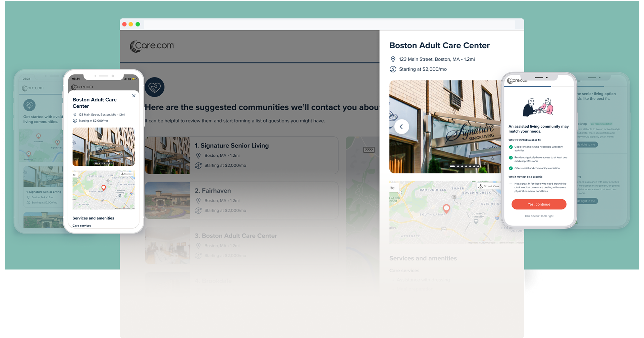The height and width of the screenshot is (338, 644).
Task: Click the 2222 road marker on the browser map
Action: point(369,150)
